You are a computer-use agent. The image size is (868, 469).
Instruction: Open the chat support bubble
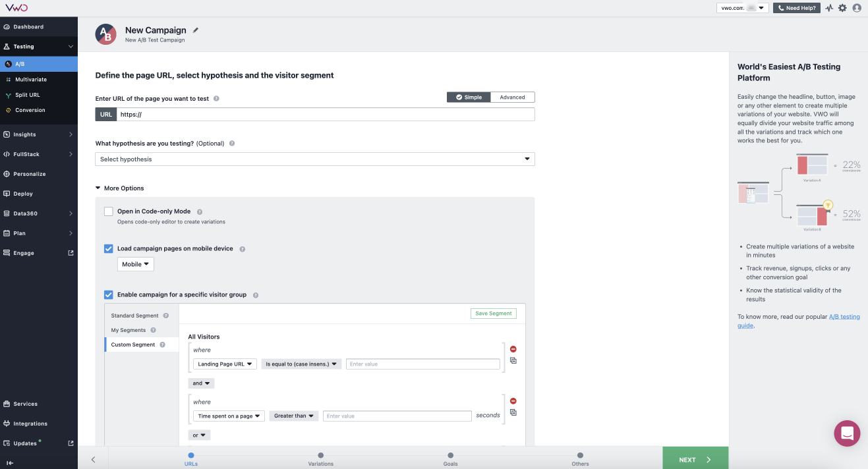coord(847,433)
